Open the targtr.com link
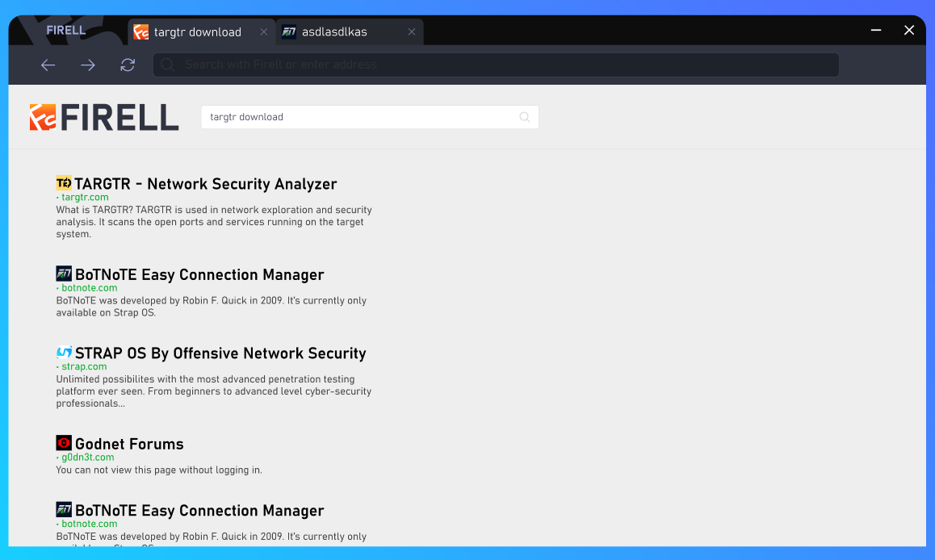Viewport: 935px width, 560px height. point(85,197)
